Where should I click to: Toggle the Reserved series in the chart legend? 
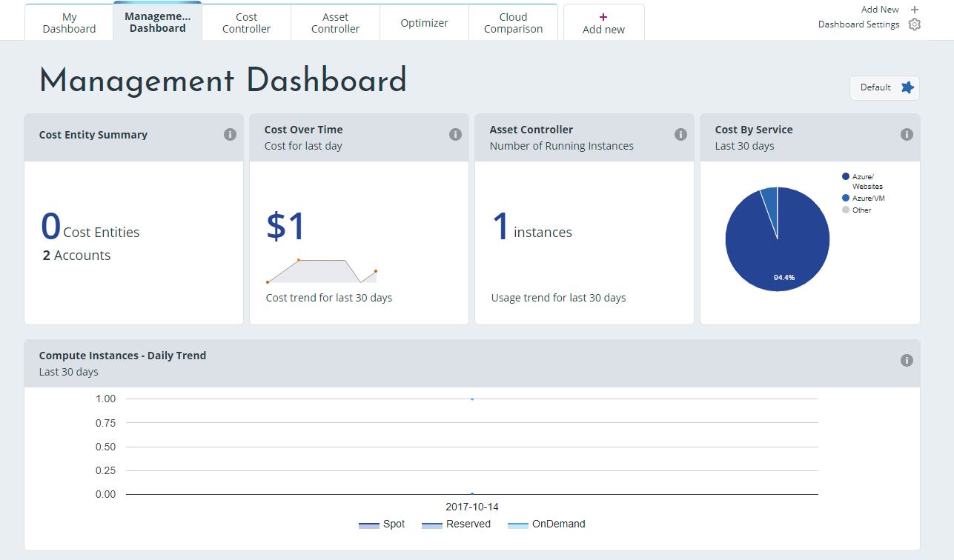pyautogui.click(x=461, y=524)
